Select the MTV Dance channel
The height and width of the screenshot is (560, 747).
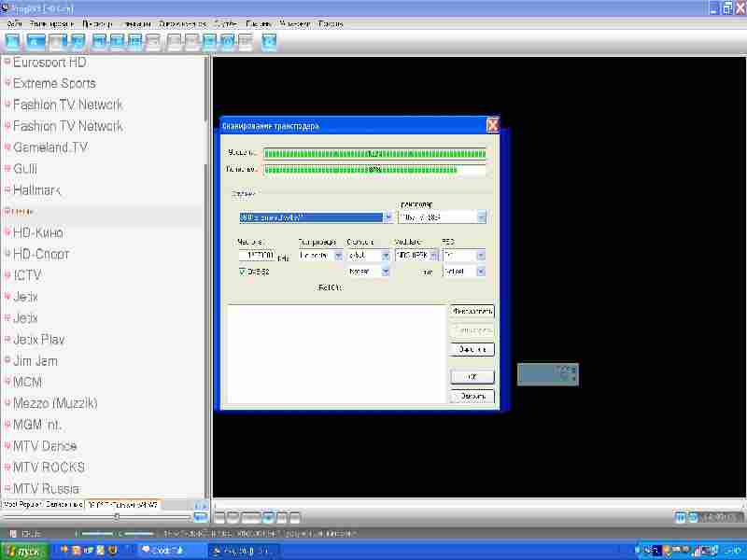coord(45,446)
